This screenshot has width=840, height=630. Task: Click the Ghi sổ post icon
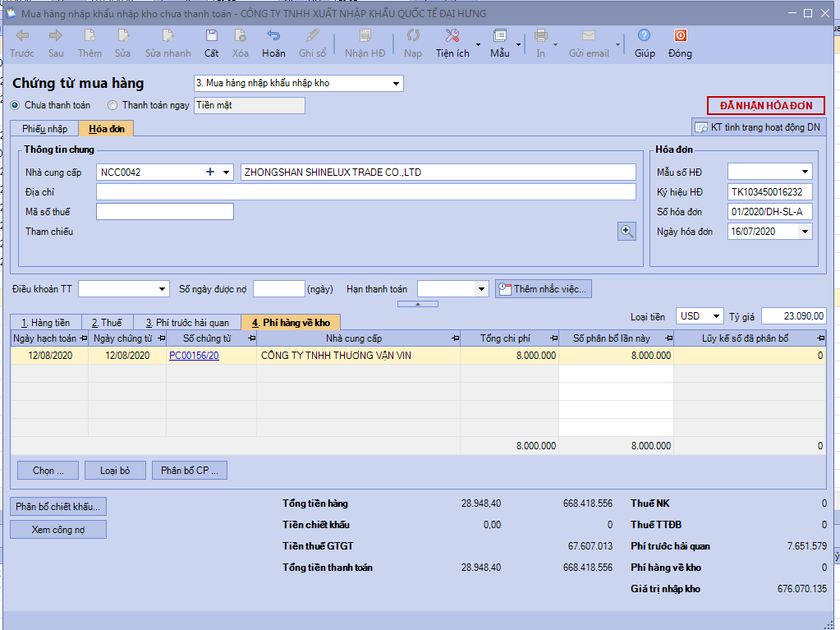312,36
